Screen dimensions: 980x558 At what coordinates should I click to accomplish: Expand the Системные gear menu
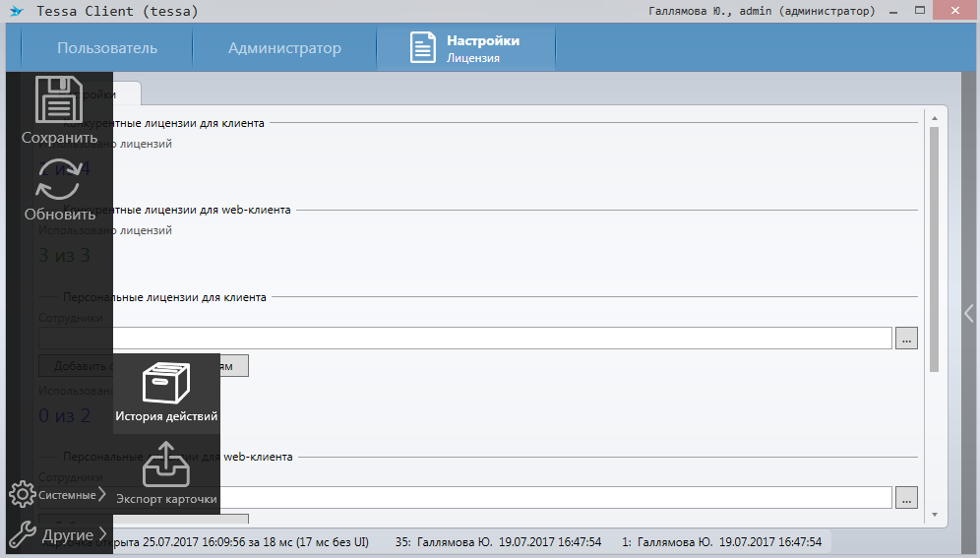tap(57, 494)
